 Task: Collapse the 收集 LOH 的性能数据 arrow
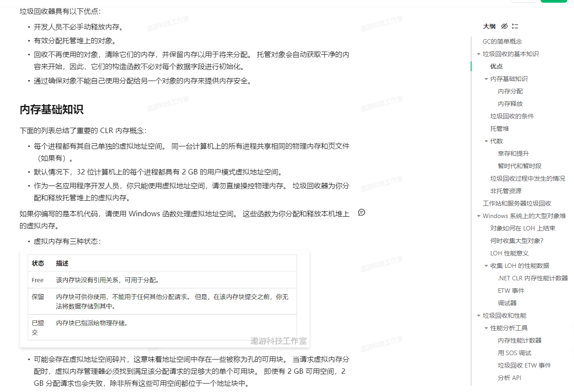coord(486,266)
